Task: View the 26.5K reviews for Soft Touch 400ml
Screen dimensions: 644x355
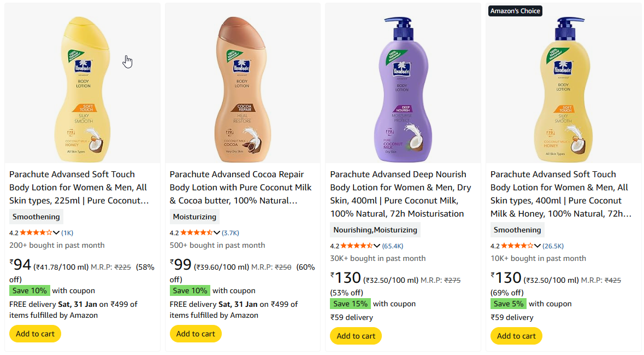Action: pos(553,246)
